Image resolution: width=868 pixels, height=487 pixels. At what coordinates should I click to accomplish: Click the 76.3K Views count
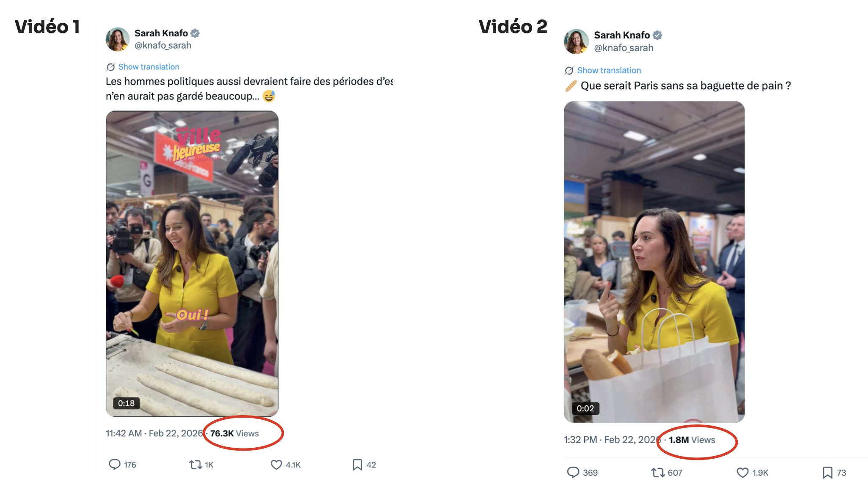(234, 433)
